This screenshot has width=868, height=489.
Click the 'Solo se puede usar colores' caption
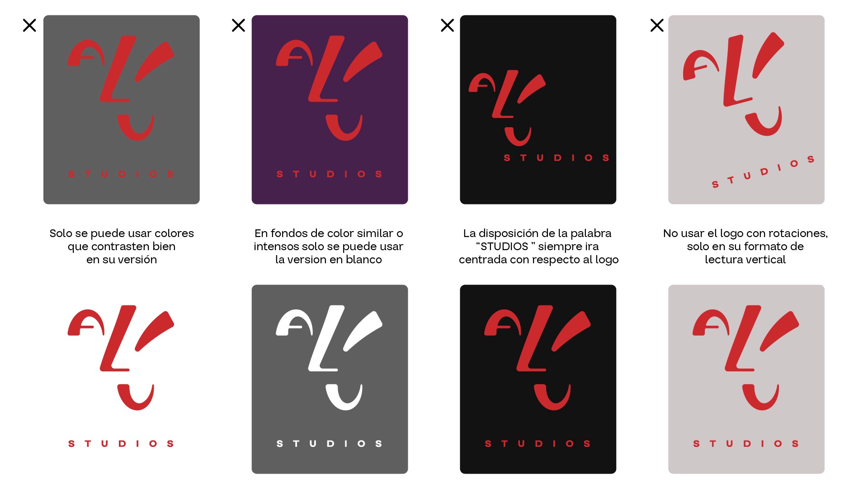pyautogui.click(x=122, y=247)
